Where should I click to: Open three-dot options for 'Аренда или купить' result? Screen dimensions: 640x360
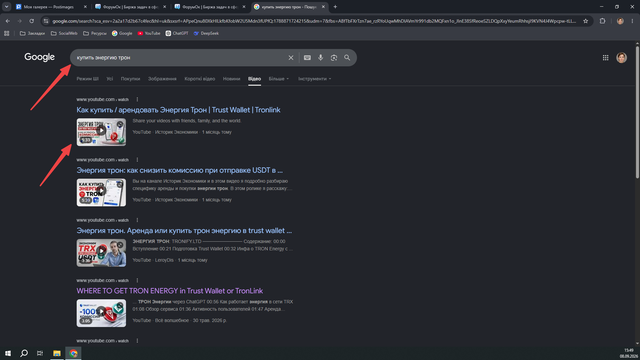(x=137, y=220)
